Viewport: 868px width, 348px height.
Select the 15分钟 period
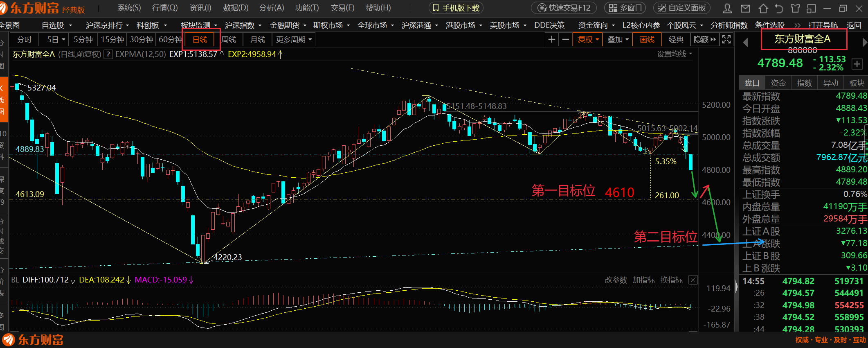pyautogui.click(x=112, y=40)
